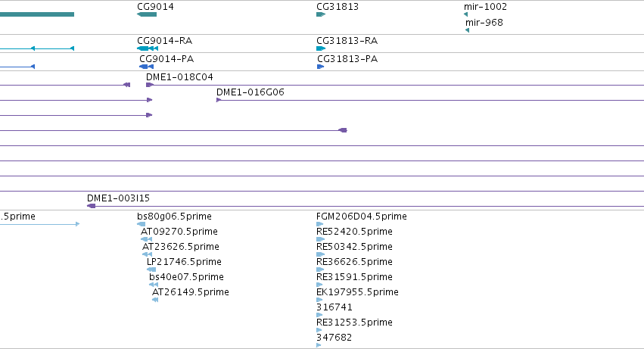Click the CG9014-RA transcript glyph
The image size is (644, 349).
pyautogui.click(x=148, y=48)
